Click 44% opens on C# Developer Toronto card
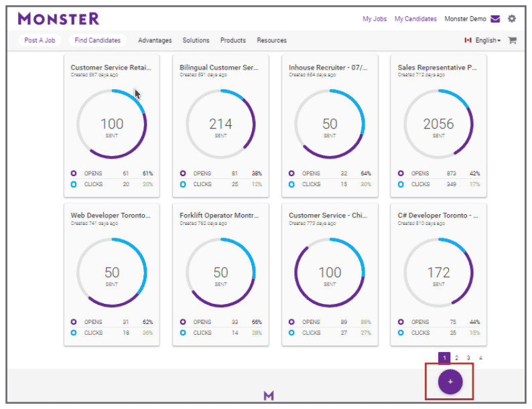The image size is (532, 409). click(x=474, y=322)
